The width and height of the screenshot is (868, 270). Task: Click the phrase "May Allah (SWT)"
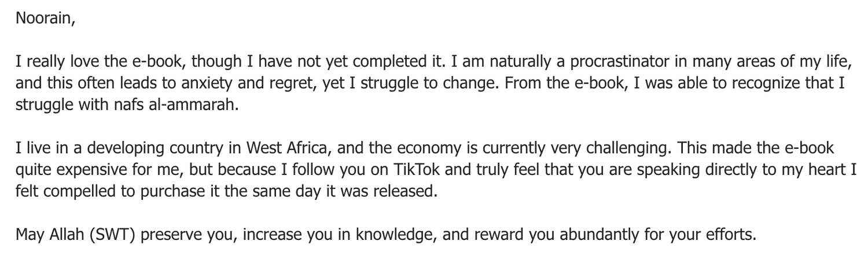75,235
